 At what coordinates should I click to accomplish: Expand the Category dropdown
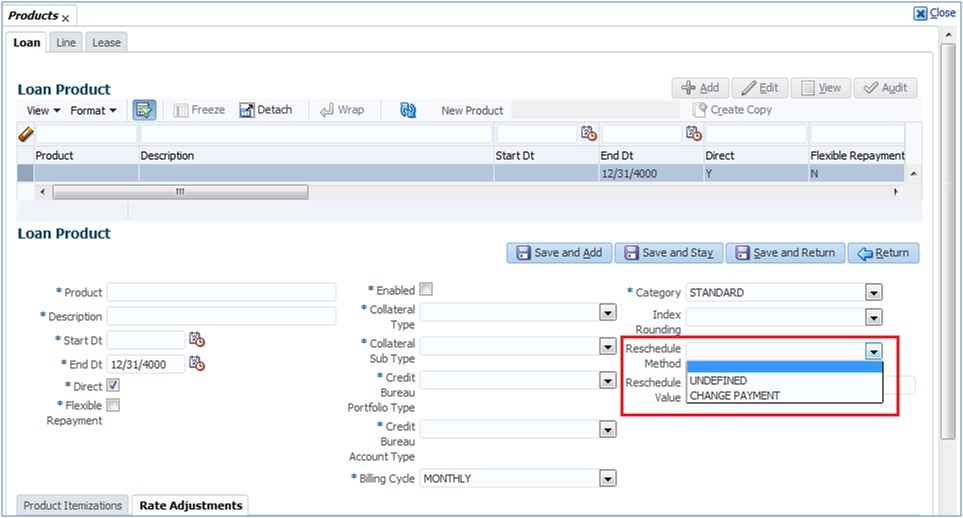(873, 292)
